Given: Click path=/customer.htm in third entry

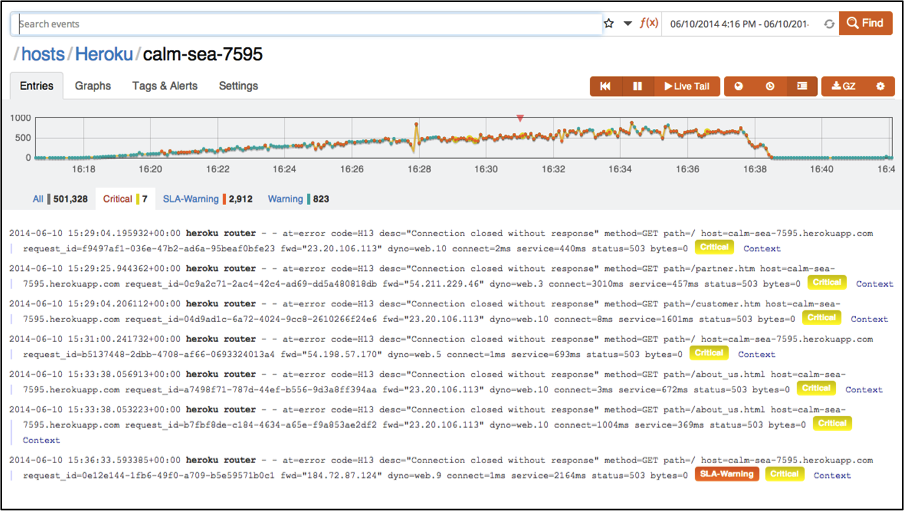Looking at the screenshot, I should [711, 304].
